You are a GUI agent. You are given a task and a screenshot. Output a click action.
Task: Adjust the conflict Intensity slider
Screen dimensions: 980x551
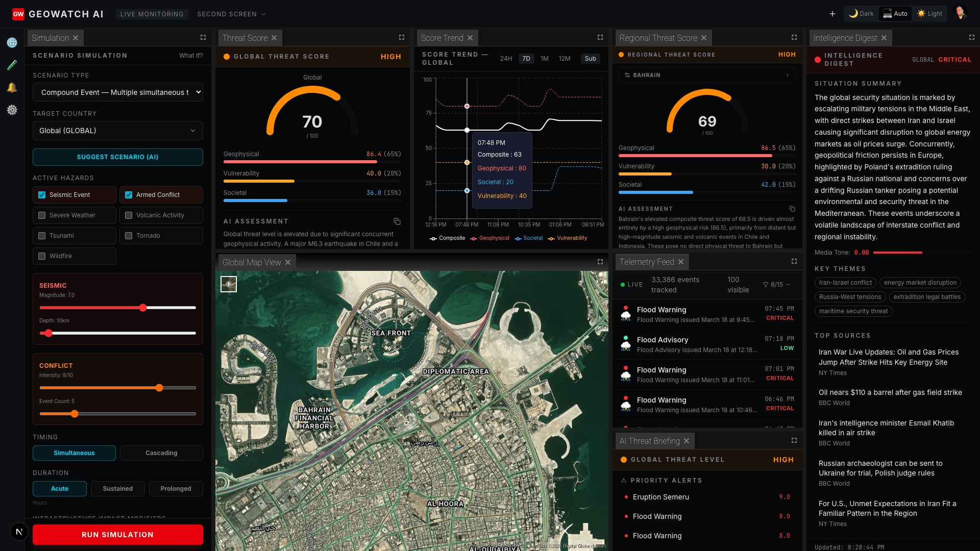point(118,388)
